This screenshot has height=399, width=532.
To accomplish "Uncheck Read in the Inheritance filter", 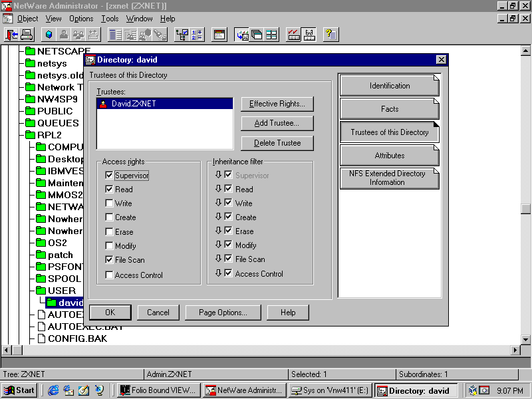I will tap(228, 189).
